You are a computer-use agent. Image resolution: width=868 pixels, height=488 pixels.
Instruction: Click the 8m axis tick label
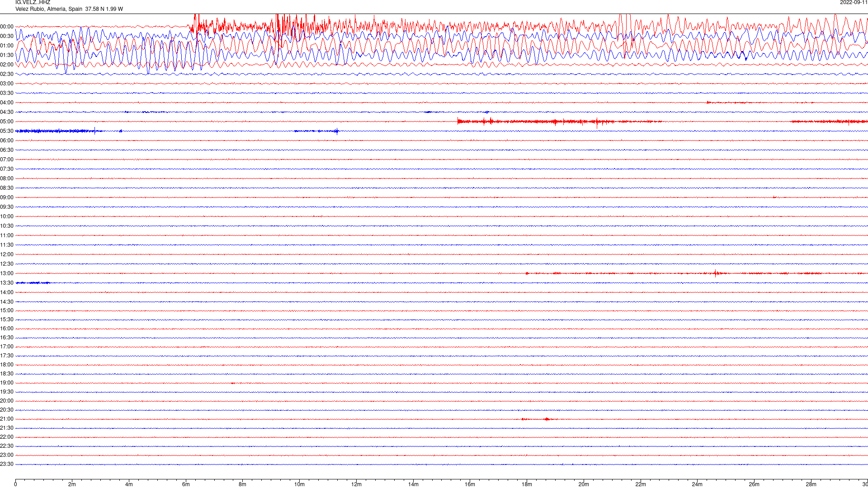click(243, 484)
